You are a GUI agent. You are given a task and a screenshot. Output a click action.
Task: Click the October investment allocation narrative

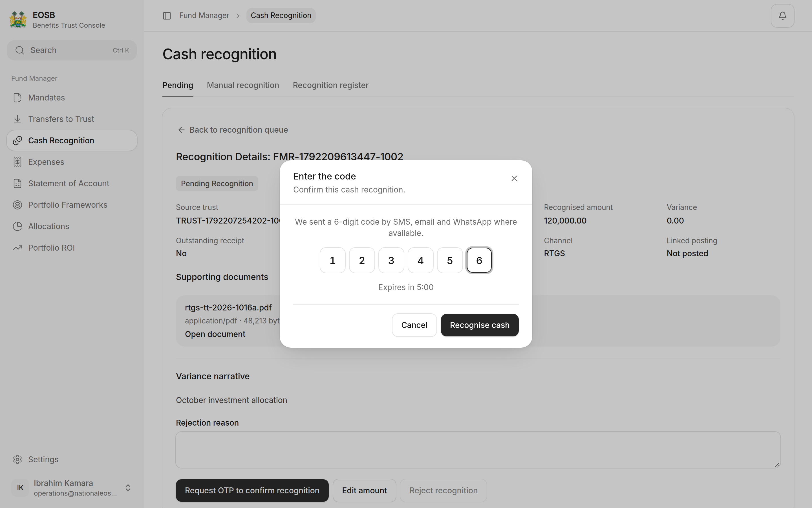[x=231, y=400]
